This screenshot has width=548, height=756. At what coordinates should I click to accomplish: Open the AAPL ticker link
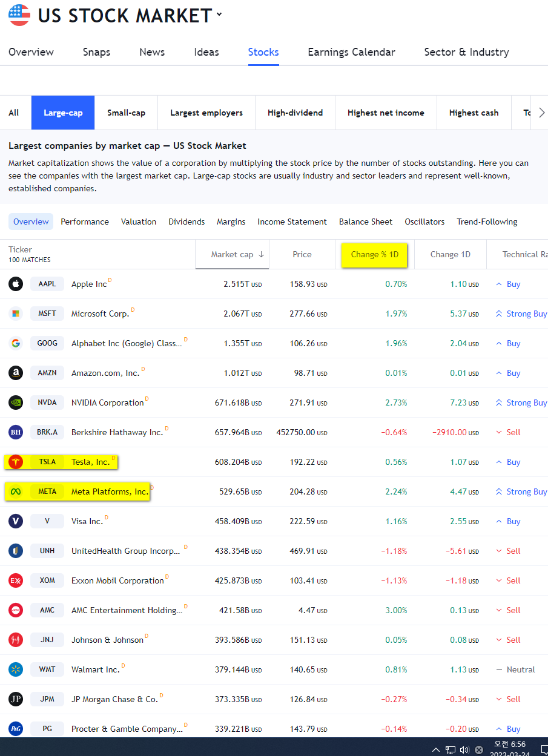(47, 284)
